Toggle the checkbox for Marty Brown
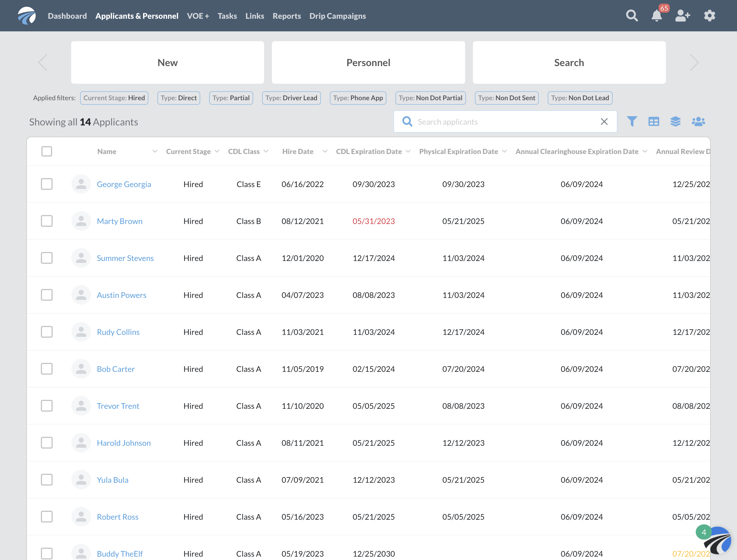The width and height of the screenshot is (737, 560). pyautogui.click(x=47, y=221)
